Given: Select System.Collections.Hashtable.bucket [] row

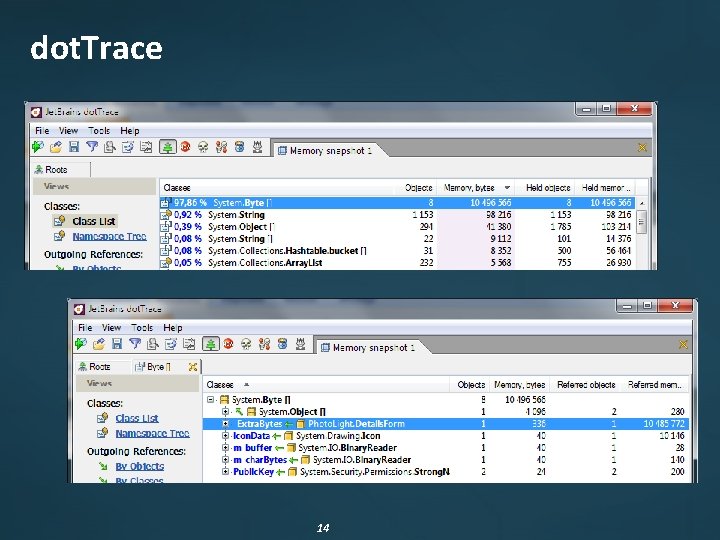Looking at the screenshot, I should pyautogui.click(x=397, y=250).
